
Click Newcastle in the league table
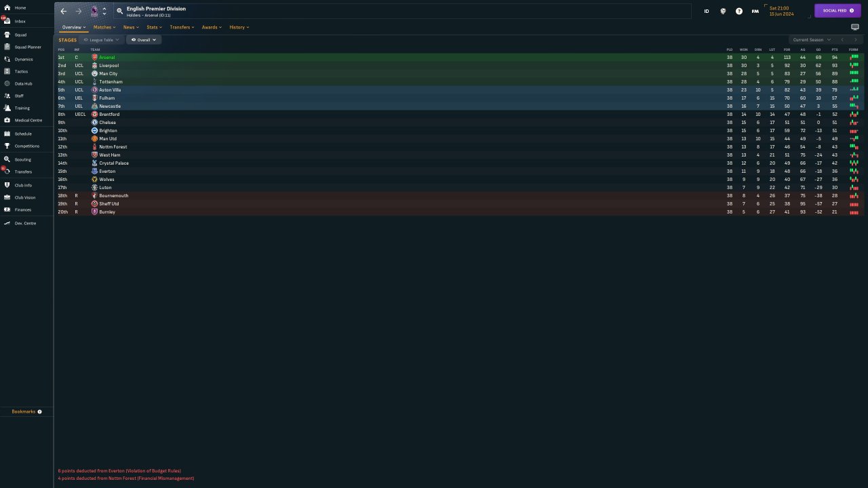point(110,106)
